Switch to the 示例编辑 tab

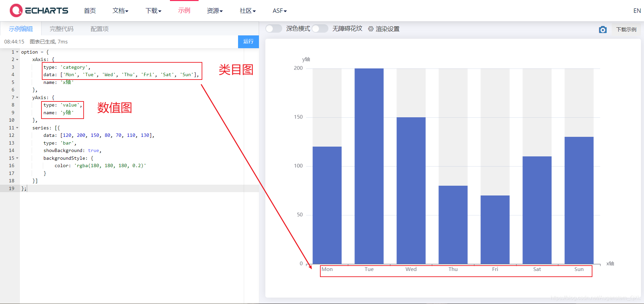(x=21, y=29)
